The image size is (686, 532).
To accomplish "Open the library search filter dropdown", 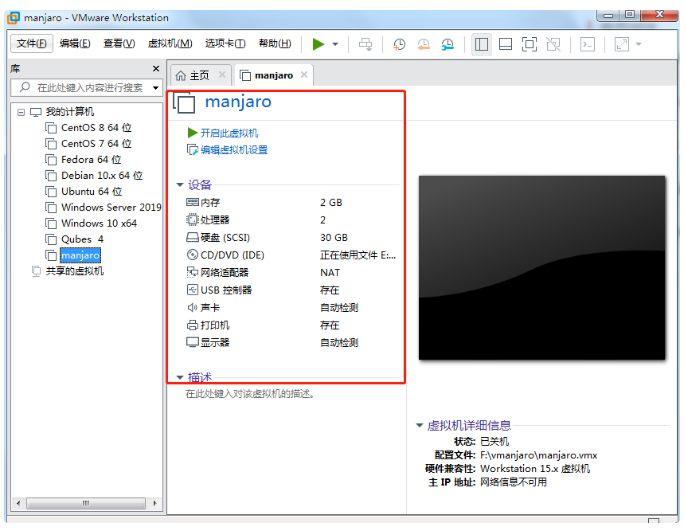I will [156, 88].
